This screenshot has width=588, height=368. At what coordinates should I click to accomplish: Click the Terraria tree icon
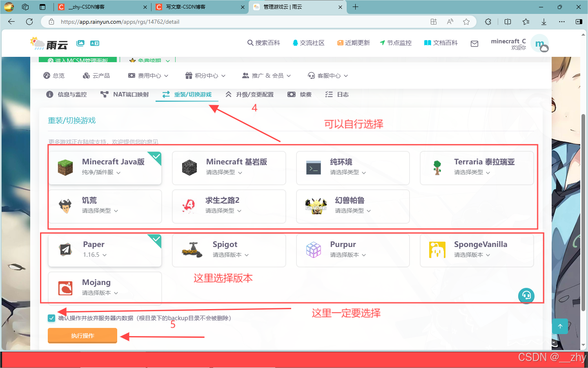pos(437,168)
